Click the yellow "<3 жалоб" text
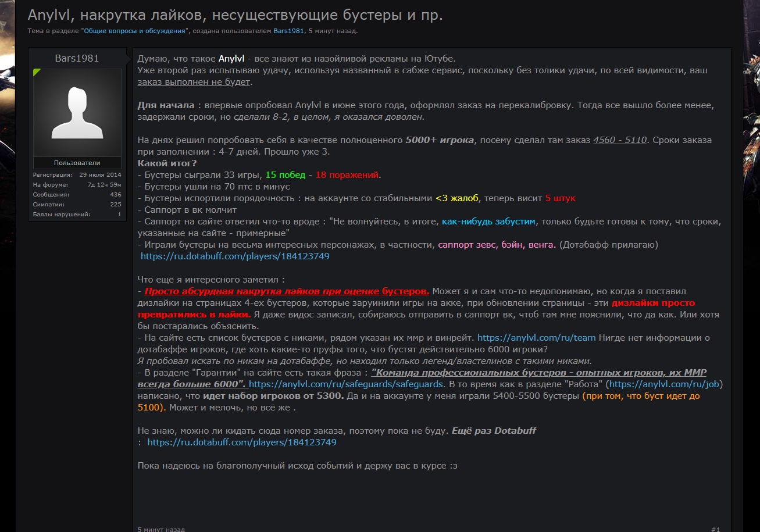The image size is (760, 532). (458, 198)
